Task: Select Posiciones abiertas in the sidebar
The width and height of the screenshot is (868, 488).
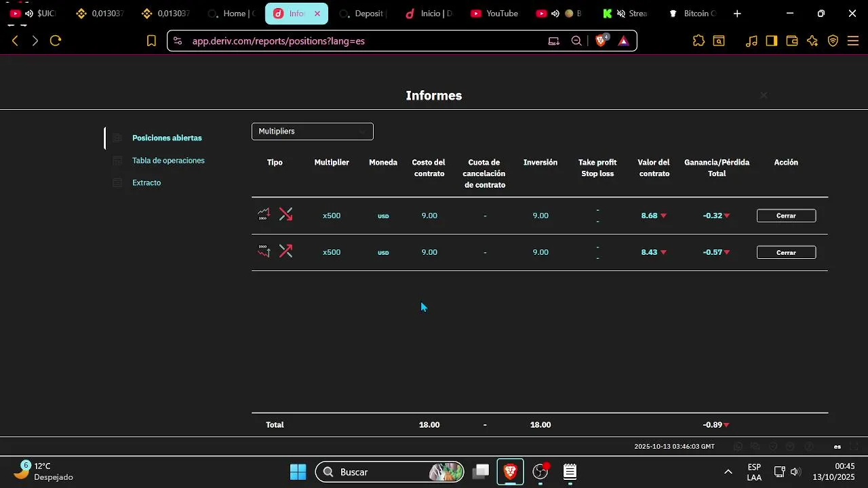Action: (x=167, y=138)
